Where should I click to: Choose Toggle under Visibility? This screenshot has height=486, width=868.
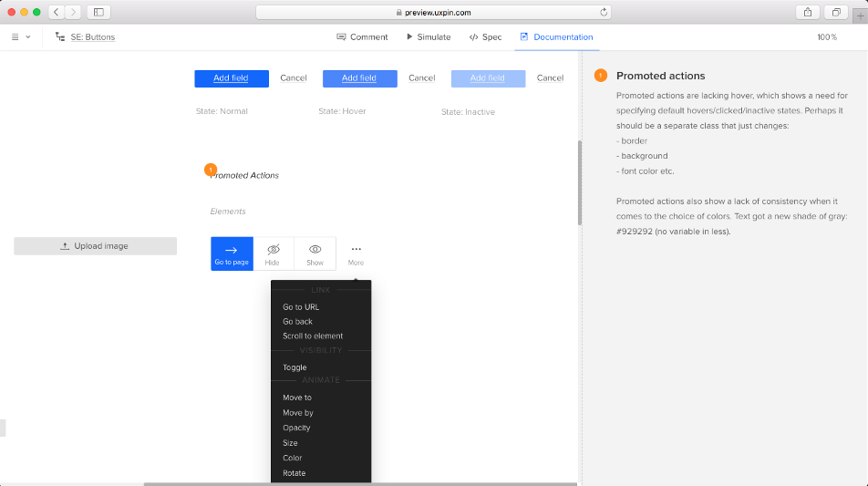[x=294, y=367]
